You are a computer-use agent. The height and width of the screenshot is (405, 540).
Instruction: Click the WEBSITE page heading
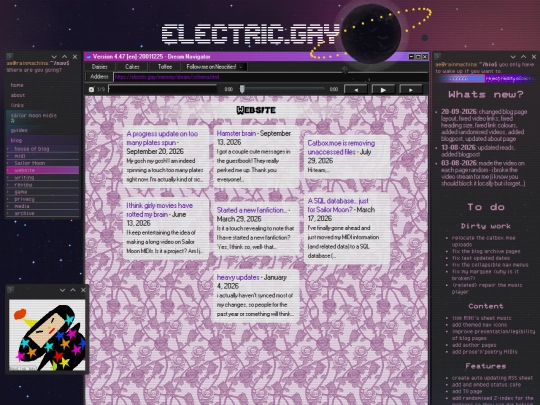tap(256, 110)
